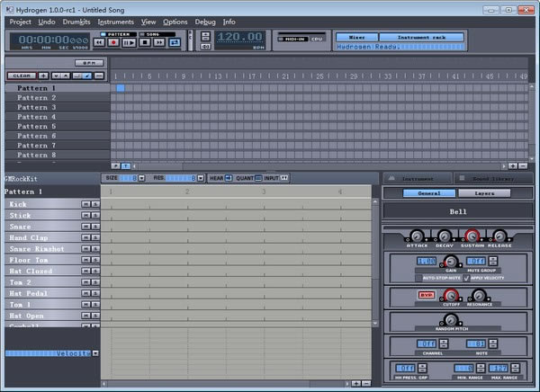
Task: Toggle the HEAR new notes button
Action: pyautogui.click(x=229, y=178)
